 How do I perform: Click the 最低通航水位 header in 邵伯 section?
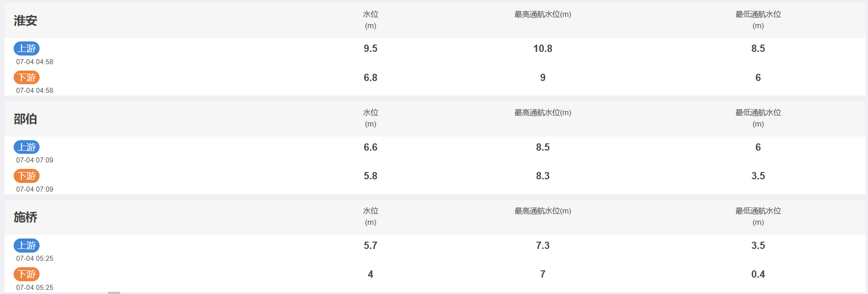tap(758, 118)
